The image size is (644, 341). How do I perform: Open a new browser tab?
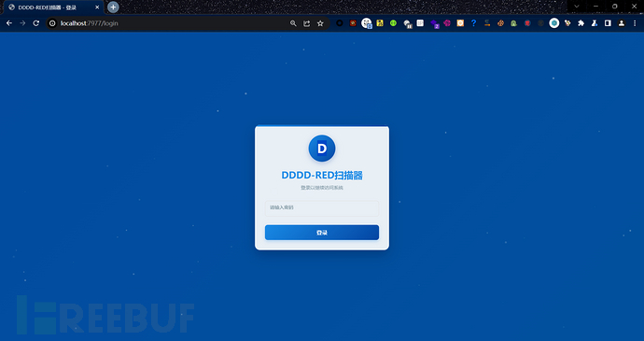pyautogui.click(x=113, y=7)
